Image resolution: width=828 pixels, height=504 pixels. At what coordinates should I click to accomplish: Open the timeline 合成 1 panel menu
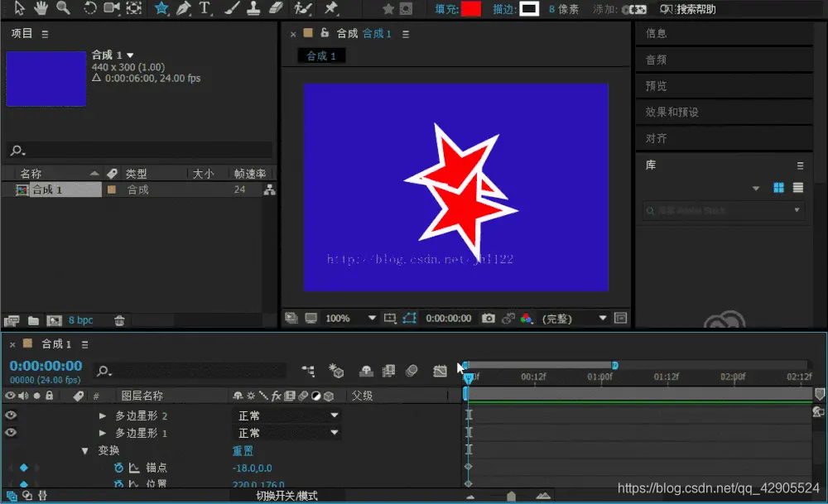click(x=84, y=344)
